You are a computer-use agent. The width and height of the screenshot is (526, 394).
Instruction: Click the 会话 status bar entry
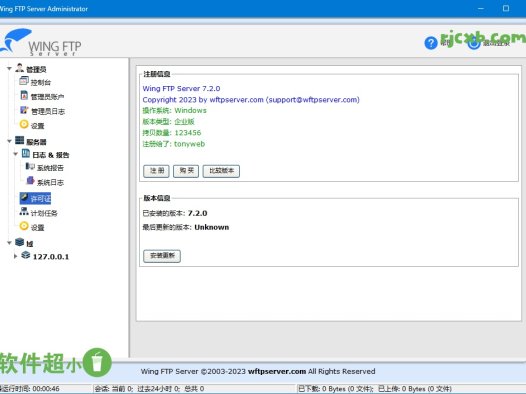[x=149, y=389]
